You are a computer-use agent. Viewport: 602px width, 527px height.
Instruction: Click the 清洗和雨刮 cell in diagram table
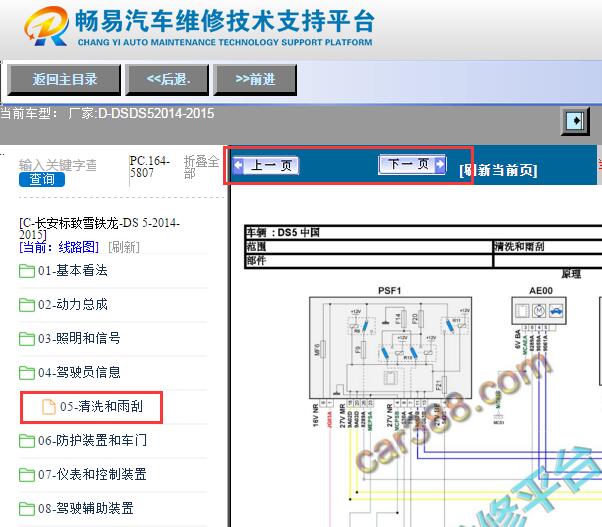(x=519, y=246)
